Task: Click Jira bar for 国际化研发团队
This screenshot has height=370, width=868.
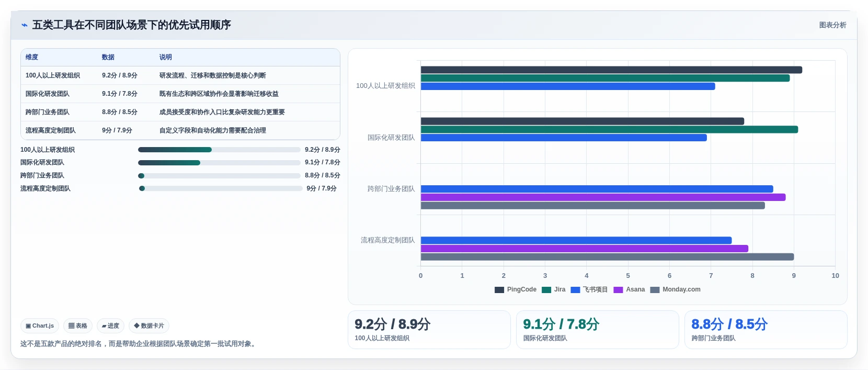Action: coord(609,129)
